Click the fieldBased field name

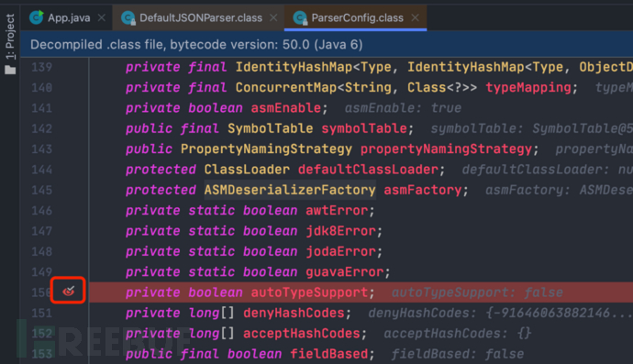[329, 354]
